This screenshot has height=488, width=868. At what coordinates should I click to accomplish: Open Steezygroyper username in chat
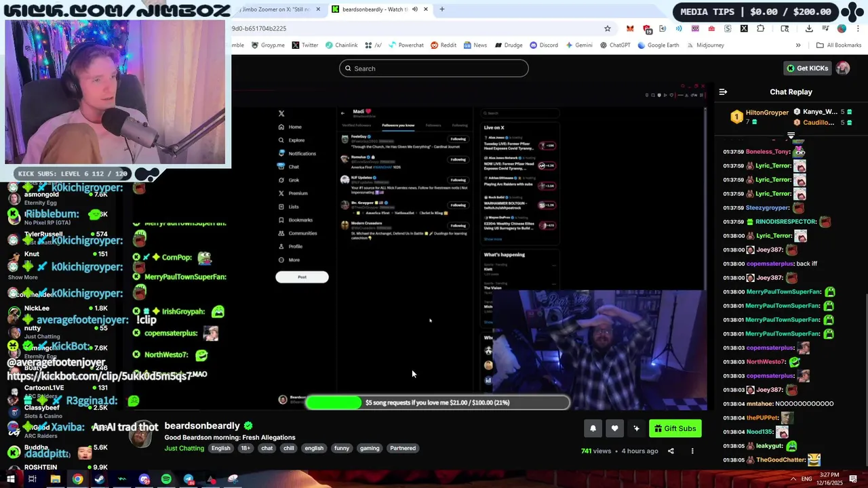(768, 207)
